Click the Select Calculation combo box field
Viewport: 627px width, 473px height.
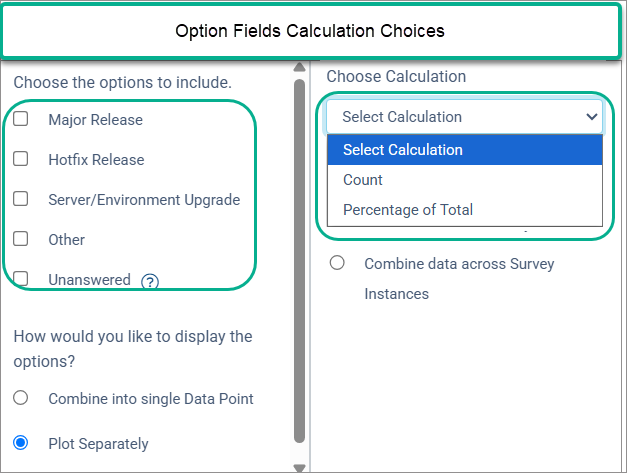point(450,117)
